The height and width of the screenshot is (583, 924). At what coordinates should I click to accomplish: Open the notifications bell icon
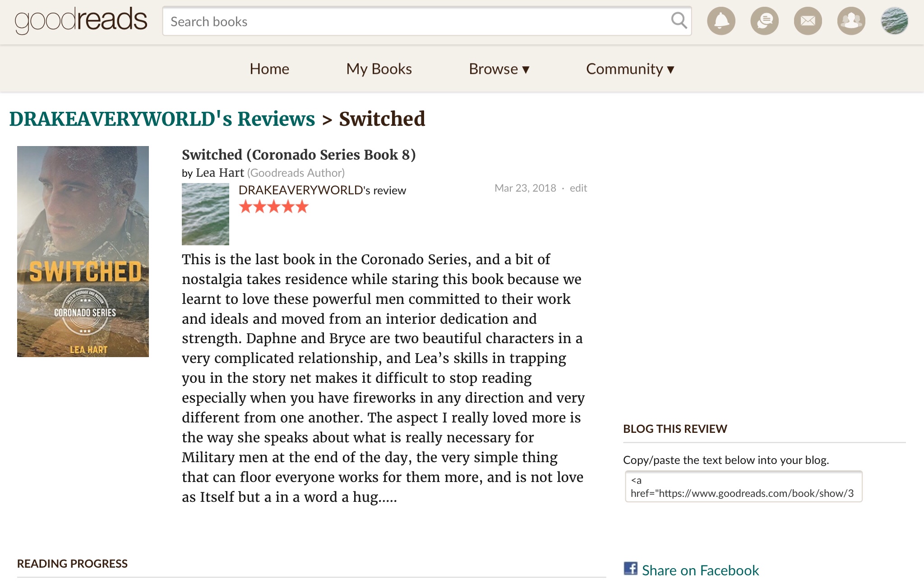point(721,21)
